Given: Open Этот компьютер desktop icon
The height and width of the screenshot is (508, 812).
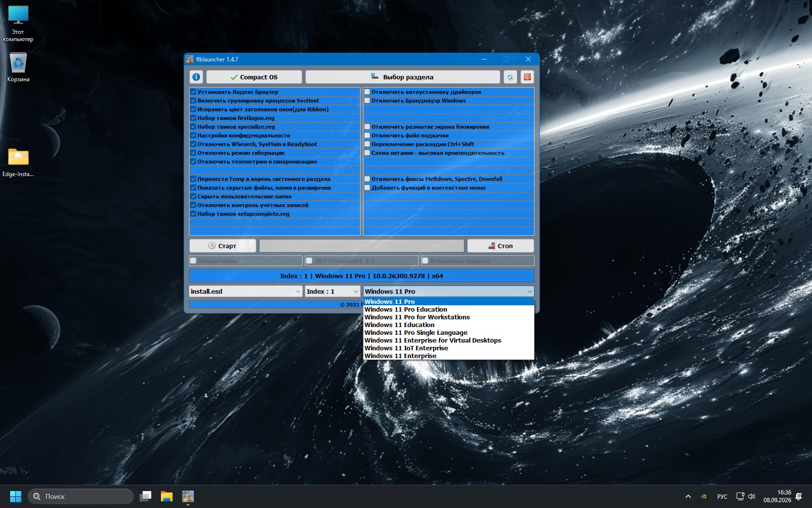Looking at the screenshot, I should click(x=18, y=24).
